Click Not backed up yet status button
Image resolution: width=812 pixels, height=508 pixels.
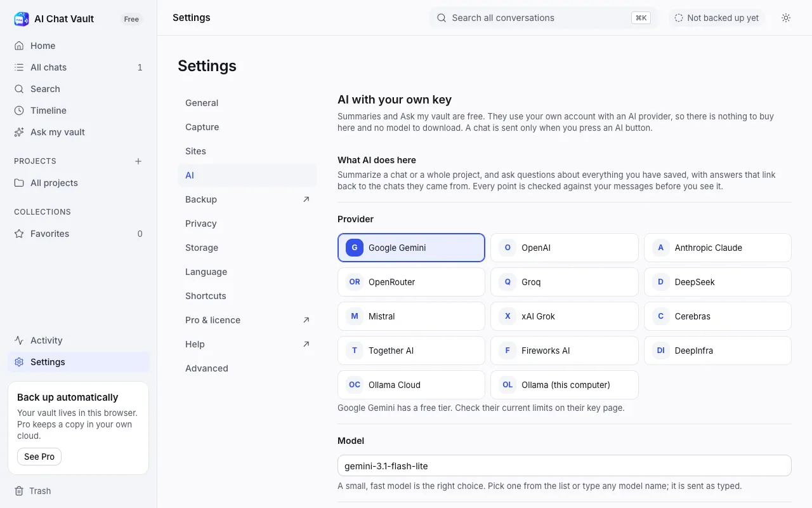pyautogui.click(x=717, y=18)
